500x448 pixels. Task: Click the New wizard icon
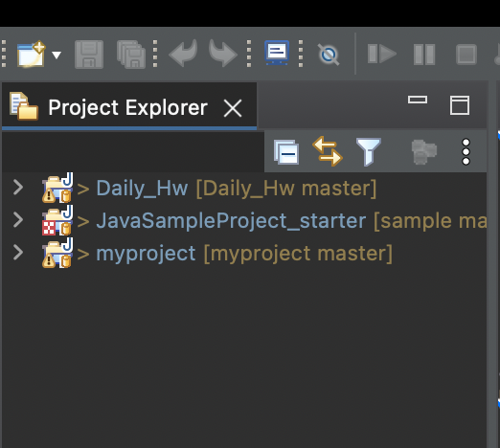(x=32, y=55)
